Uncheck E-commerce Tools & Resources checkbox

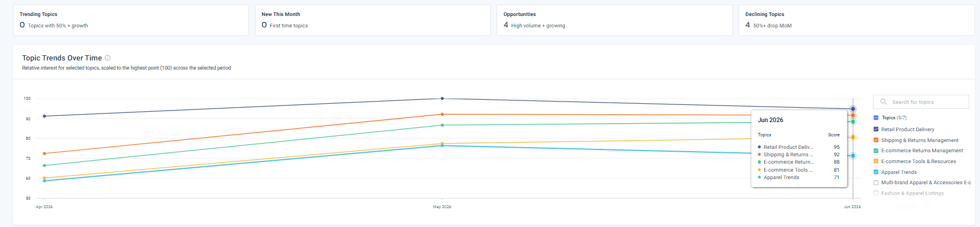pyautogui.click(x=876, y=161)
